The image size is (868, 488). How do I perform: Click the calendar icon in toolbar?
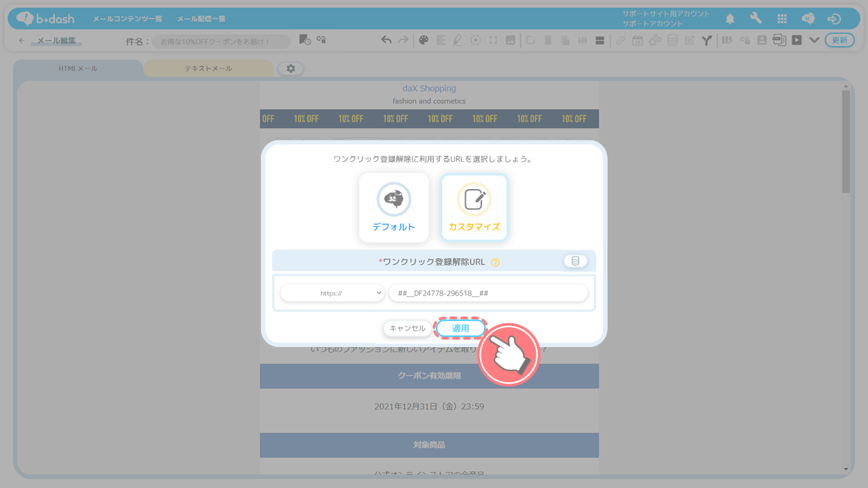[637, 41]
